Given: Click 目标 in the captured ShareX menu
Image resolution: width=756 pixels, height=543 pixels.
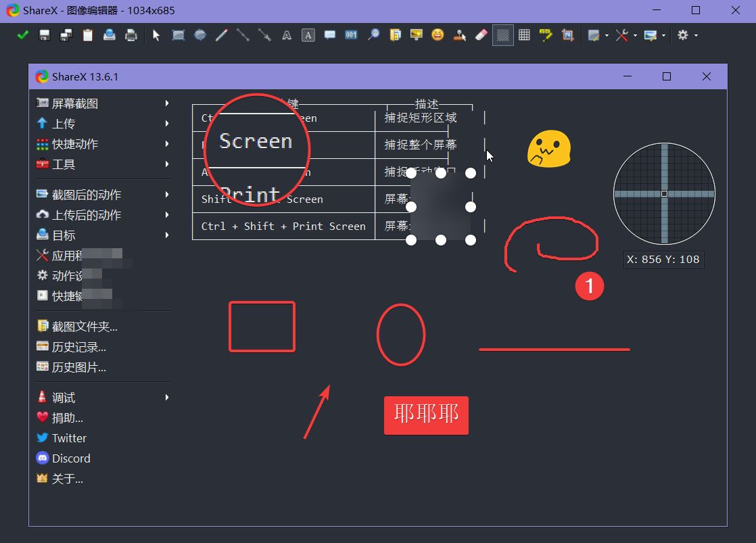Looking at the screenshot, I should 63,235.
